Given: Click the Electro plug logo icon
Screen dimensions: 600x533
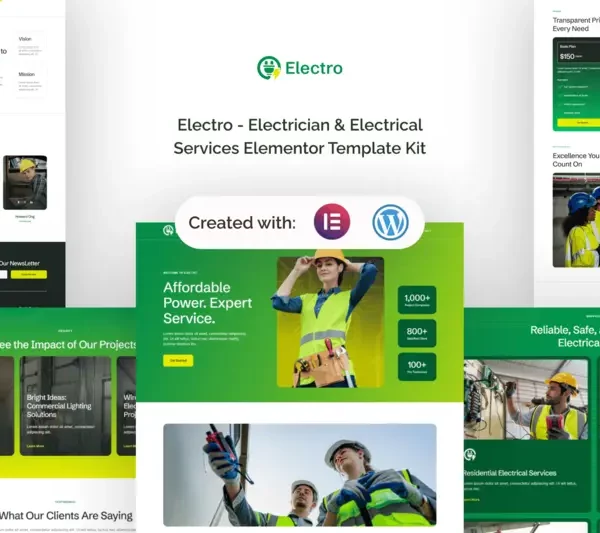Looking at the screenshot, I should pos(269,68).
